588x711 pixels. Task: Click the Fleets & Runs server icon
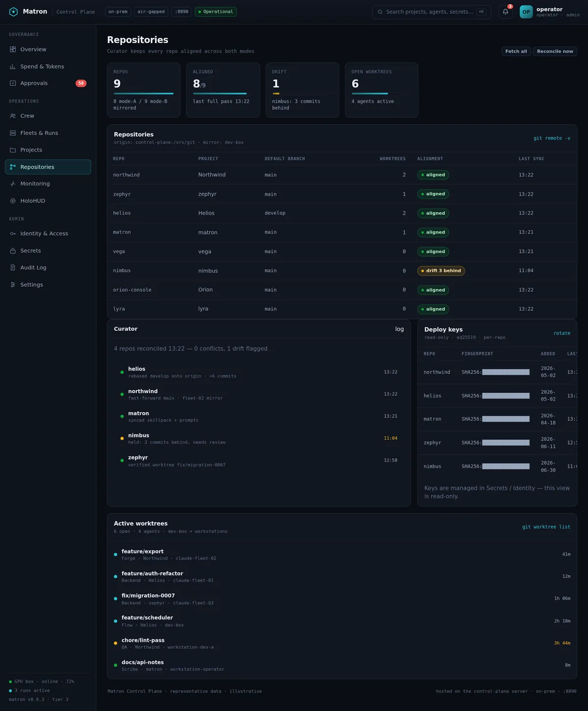point(13,133)
